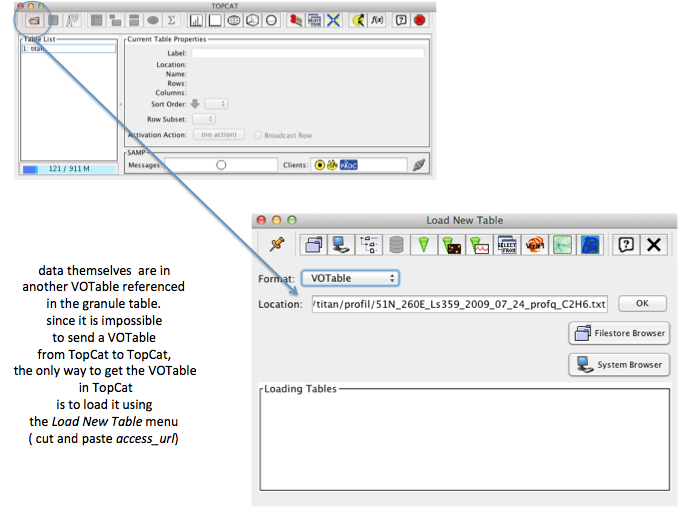Click the Save Table icon in TOPCAT toolbar

point(54,20)
